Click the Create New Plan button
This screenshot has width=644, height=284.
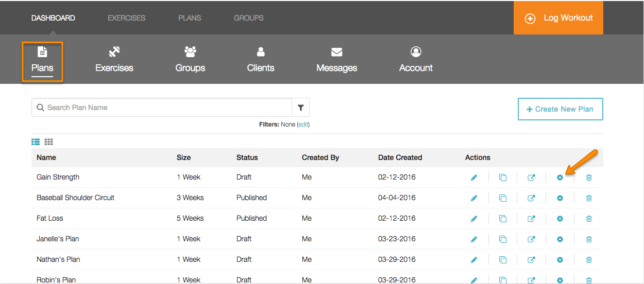tap(560, 109)
